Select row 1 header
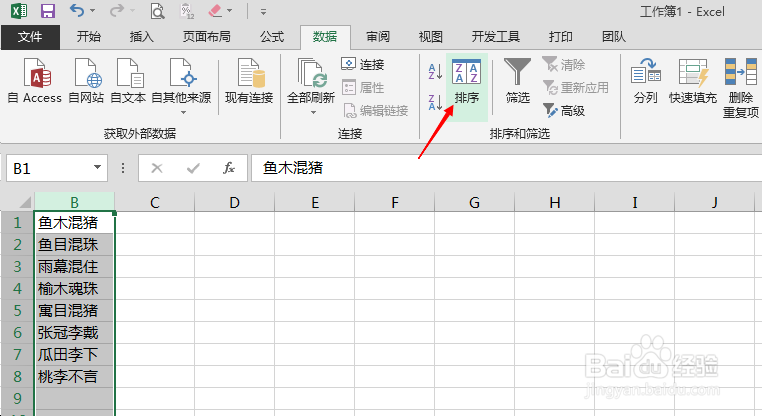The height and width of the screenshot is (416, 762). coord(17,223)
